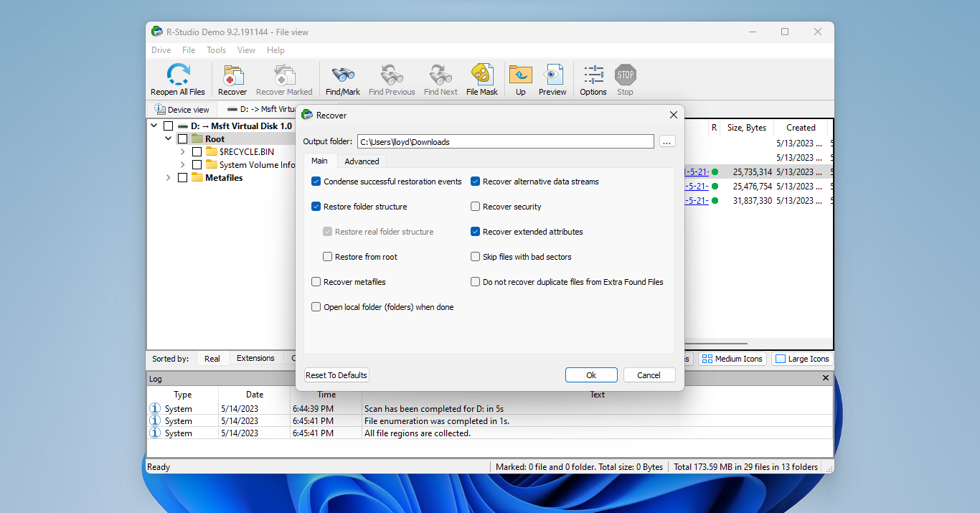The height and width of the screenshot is (513, 980).
Task: Open the File Mask tool
Action: point(482,75)
